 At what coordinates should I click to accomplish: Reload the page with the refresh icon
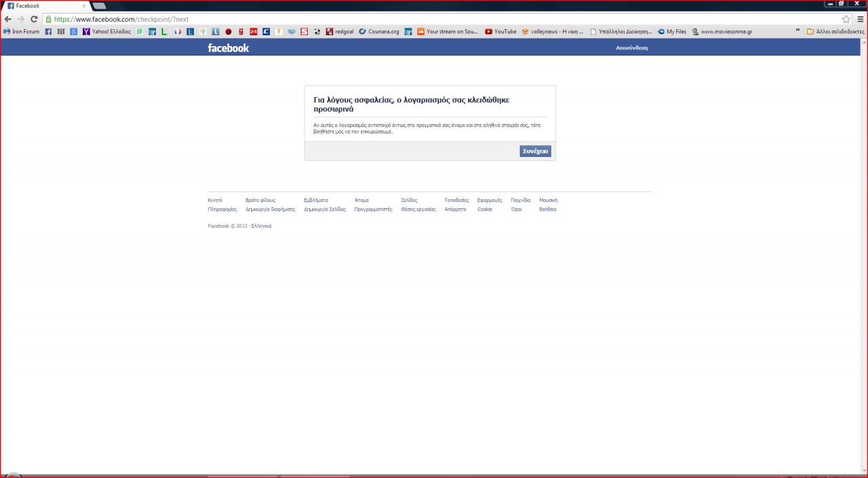point(34,20)
